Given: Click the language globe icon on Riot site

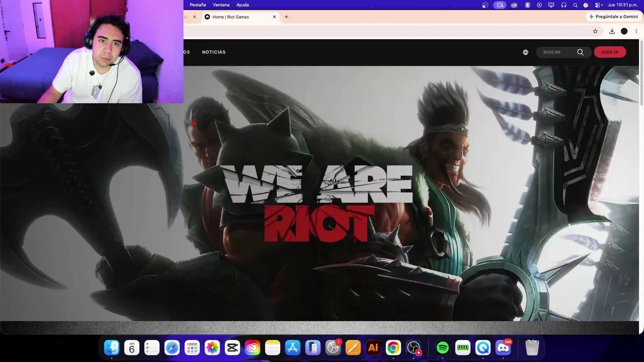Looking at the screenshot, I should click(x=526, y=52).
